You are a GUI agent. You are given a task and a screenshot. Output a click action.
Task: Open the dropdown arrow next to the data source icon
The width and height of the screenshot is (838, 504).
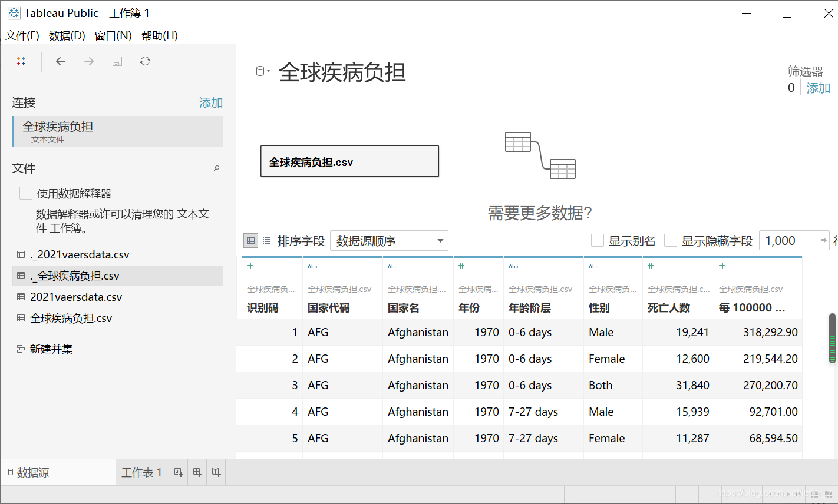268,71
